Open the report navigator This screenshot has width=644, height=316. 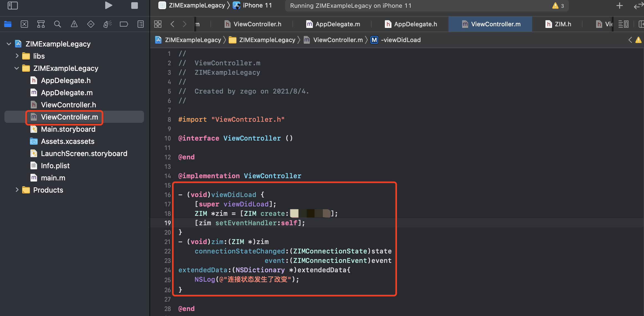coord(141,24)
